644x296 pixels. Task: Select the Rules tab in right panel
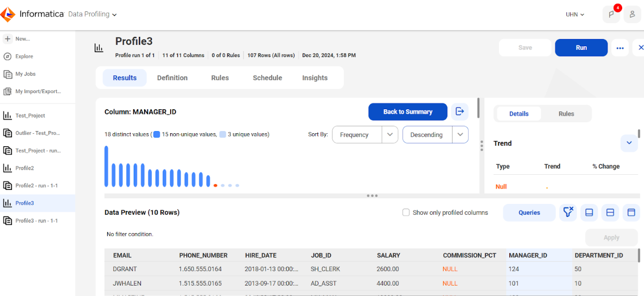[566, 114]
